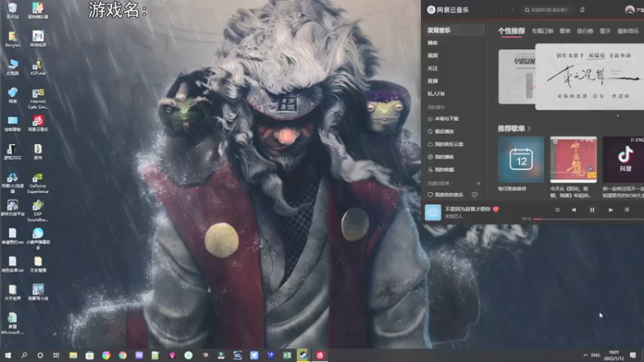Skip to the previous track

point(574,210)
